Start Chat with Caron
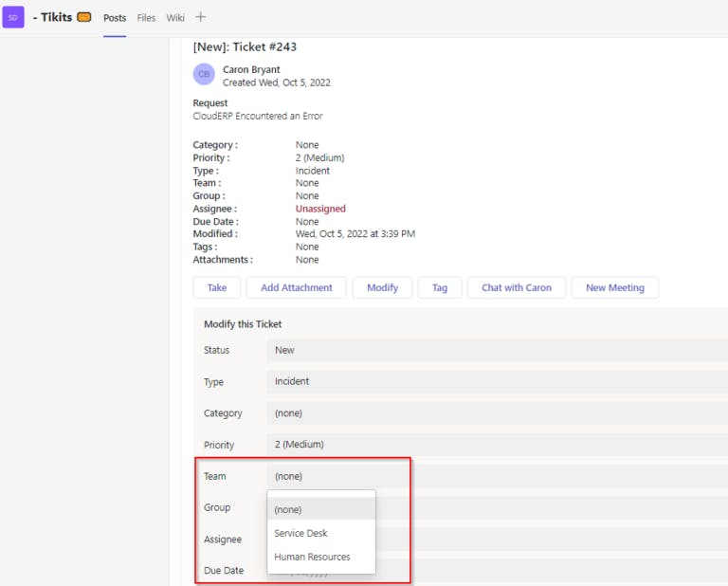This screenshot has height=586, width=728. pos(516,287)
